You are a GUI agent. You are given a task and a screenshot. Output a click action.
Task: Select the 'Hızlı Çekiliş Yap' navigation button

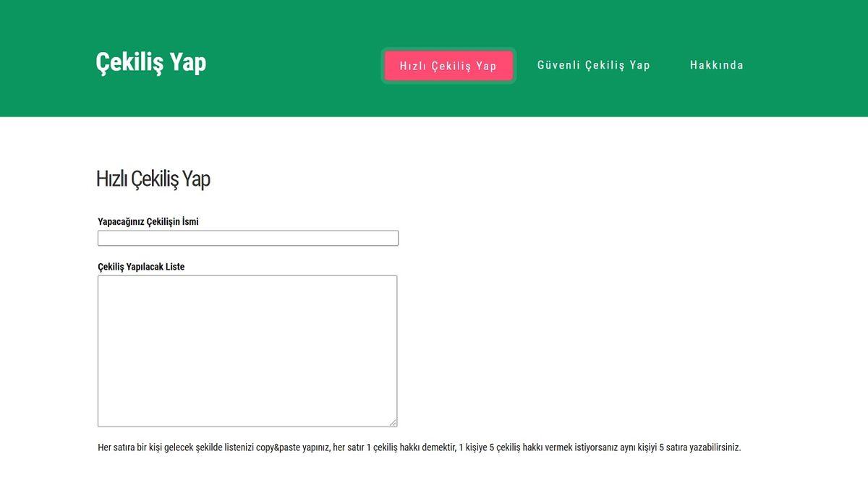pos(448,65)
